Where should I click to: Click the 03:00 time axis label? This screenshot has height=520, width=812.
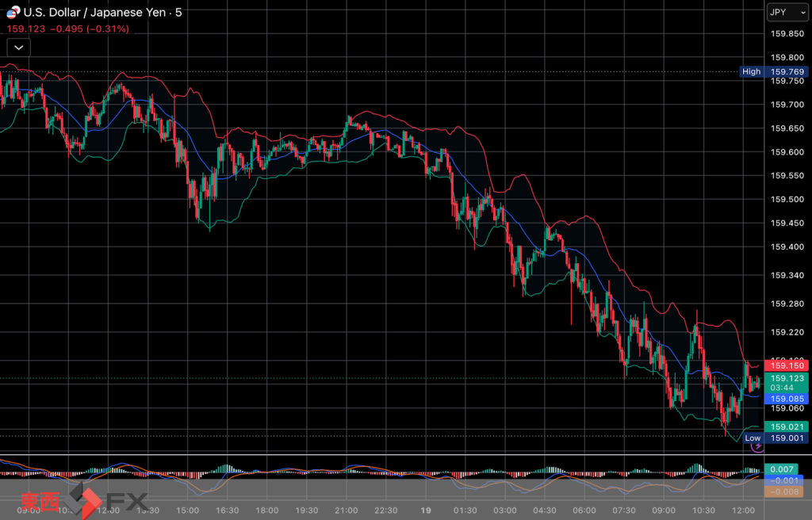tap(505, 510)
